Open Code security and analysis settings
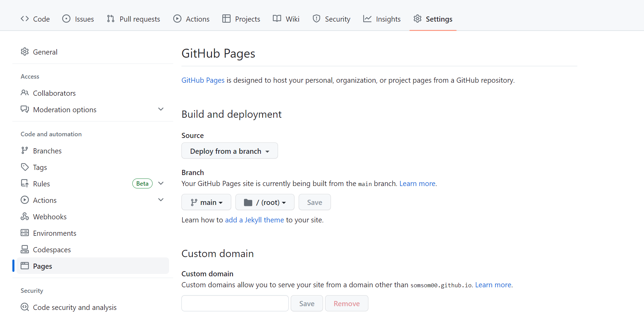644x312 pixels. tap(93, 307)
